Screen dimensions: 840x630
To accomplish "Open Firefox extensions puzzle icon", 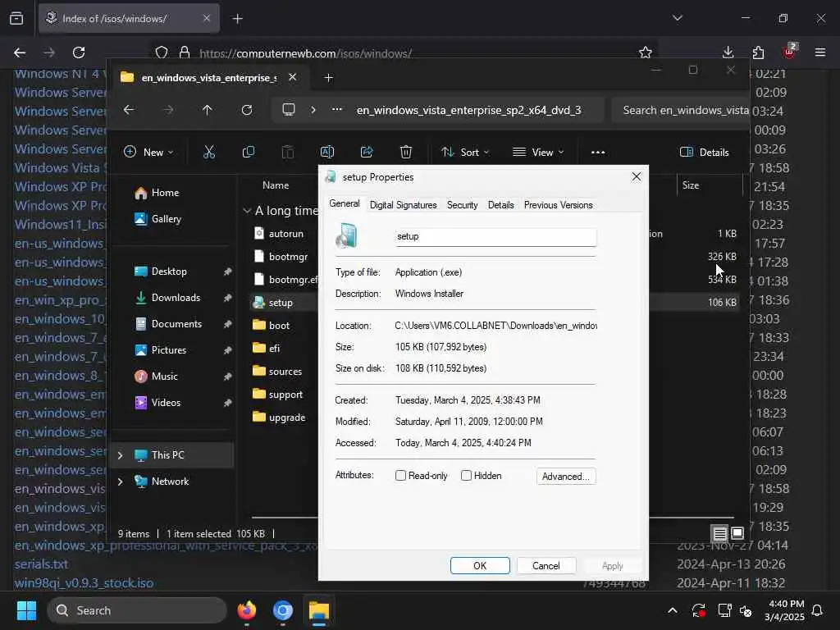I will pos(758,52).
